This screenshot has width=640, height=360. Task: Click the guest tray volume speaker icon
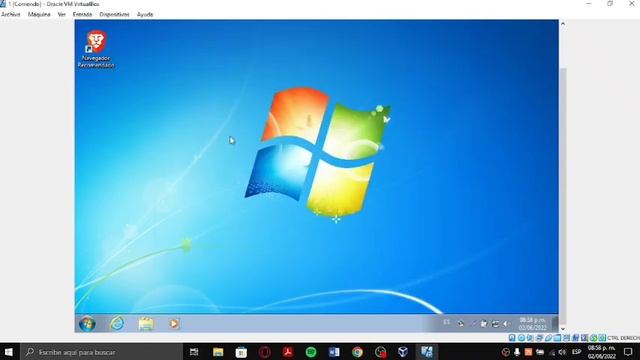(x=507, y=324)
